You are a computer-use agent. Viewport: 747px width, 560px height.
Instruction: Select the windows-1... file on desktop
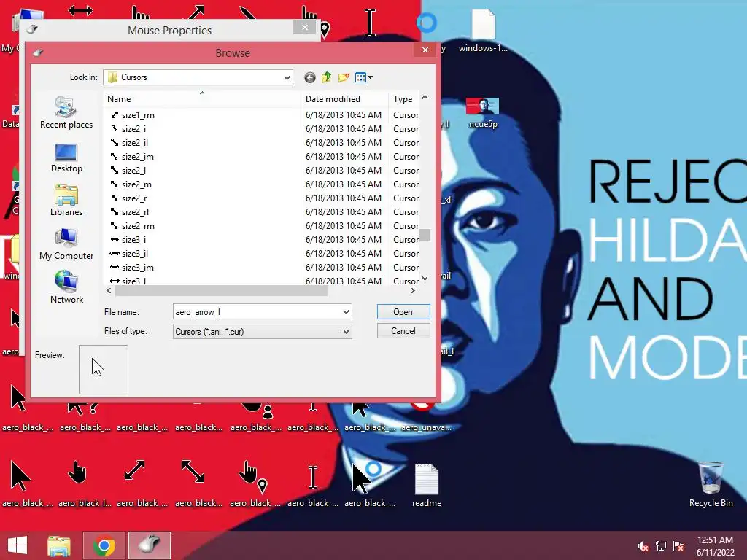pos(483,31)
